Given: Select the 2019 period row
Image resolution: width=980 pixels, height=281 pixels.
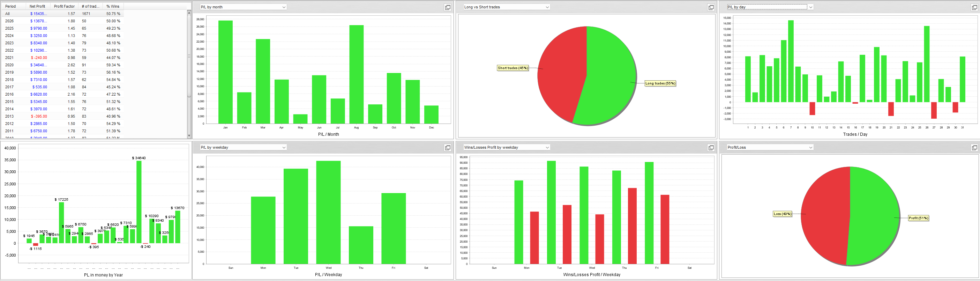Looking at the screenshot, I should coord(63,72).
